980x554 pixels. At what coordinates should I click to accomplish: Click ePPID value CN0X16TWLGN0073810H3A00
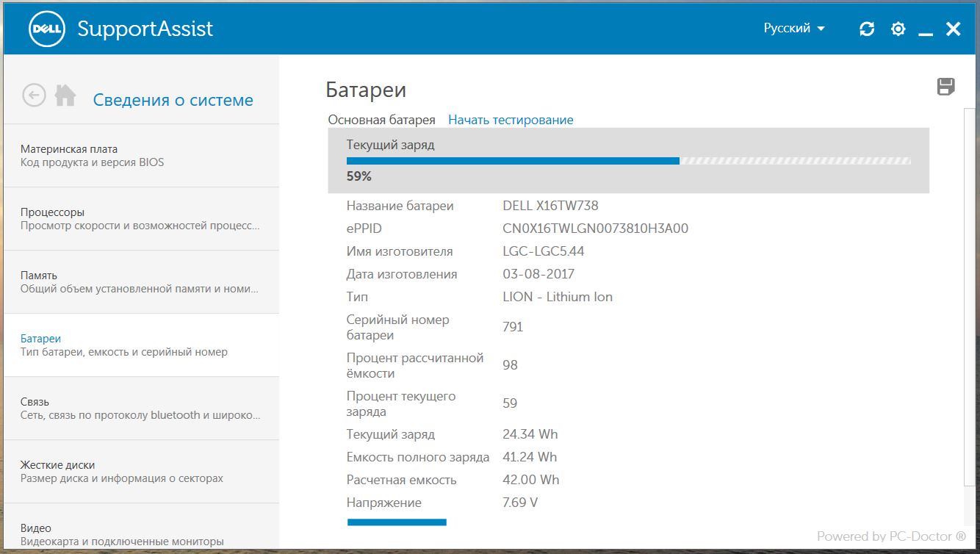point(596,229)
